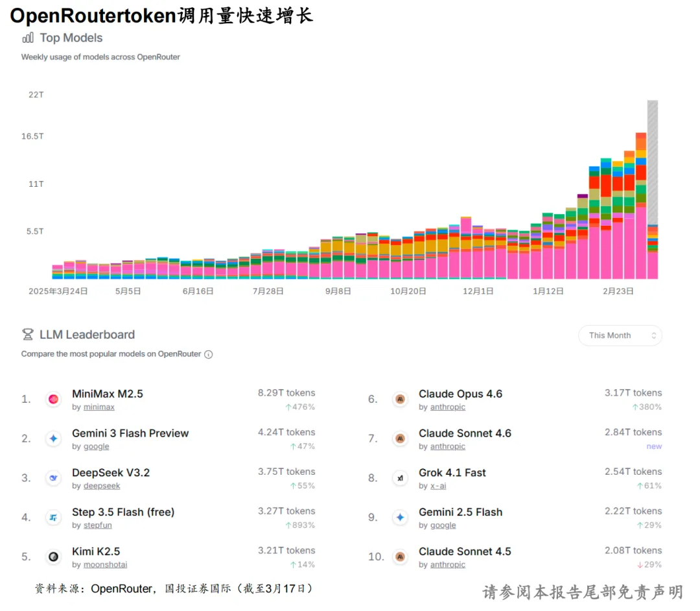Click the 12月1日 x-axis date label

(x=478, y=291)
